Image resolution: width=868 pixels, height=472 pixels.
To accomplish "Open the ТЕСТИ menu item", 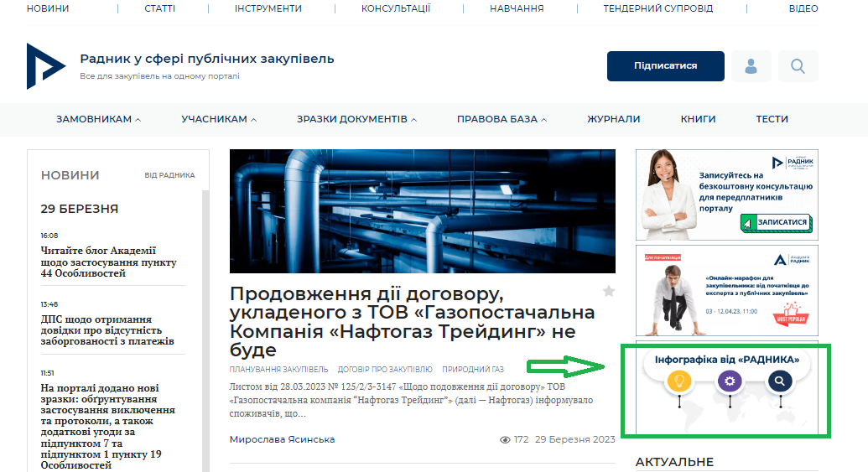I will tap(772, 119).
